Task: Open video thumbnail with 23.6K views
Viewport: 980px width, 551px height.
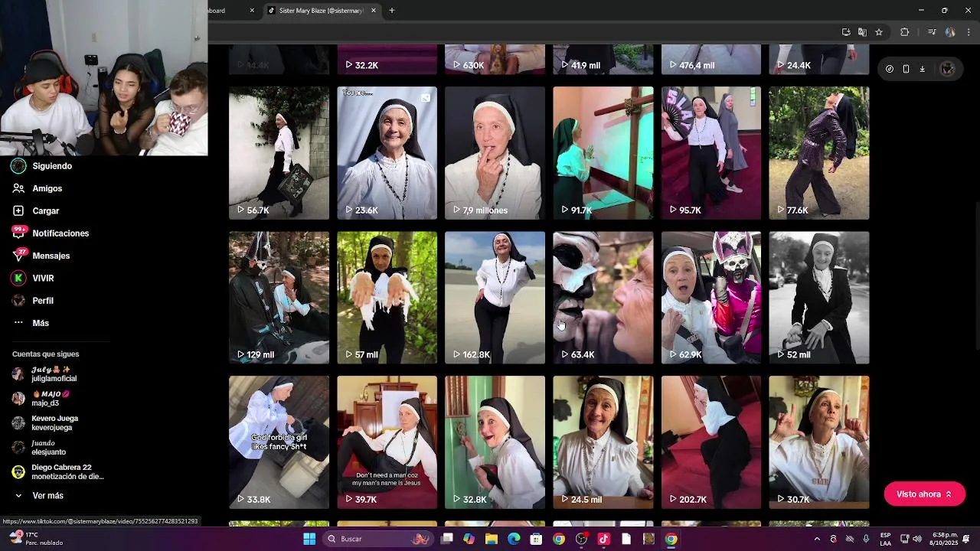Action: (387, 153)
